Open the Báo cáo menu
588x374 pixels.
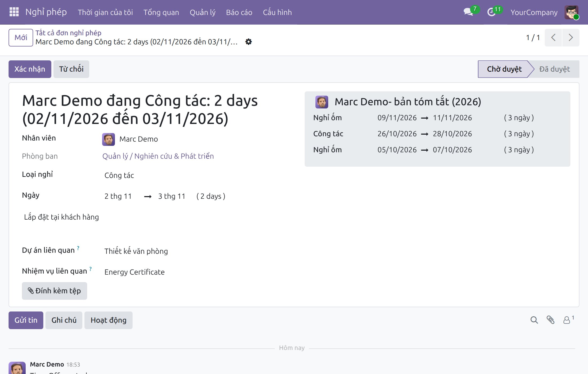pos(239,12)
